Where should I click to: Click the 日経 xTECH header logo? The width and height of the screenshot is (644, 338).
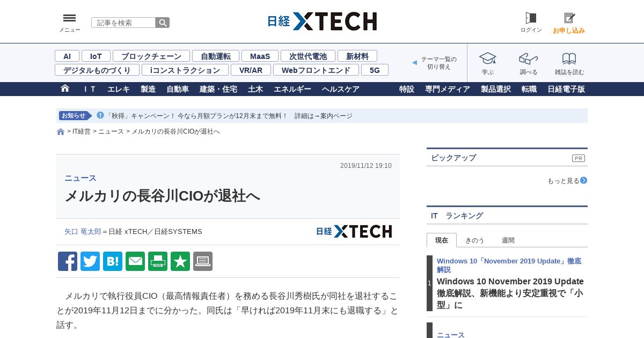coord(322,21)
